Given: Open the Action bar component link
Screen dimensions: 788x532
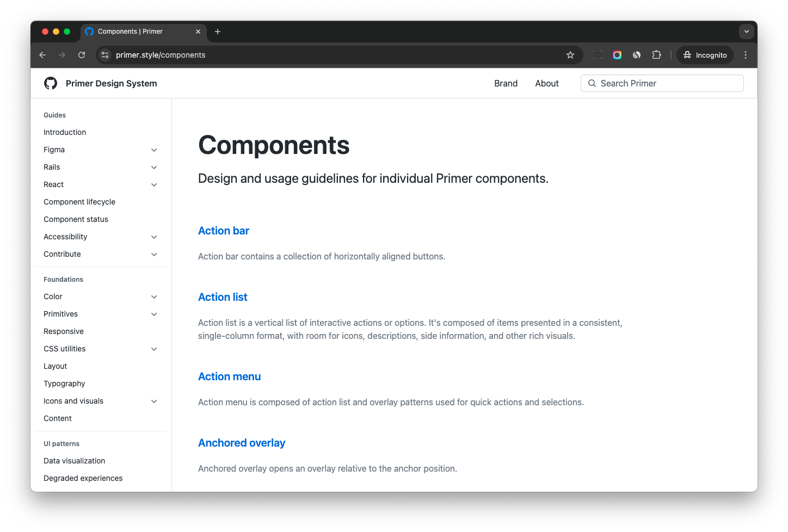Looking at the screenshot, I should tap(224, 231).
